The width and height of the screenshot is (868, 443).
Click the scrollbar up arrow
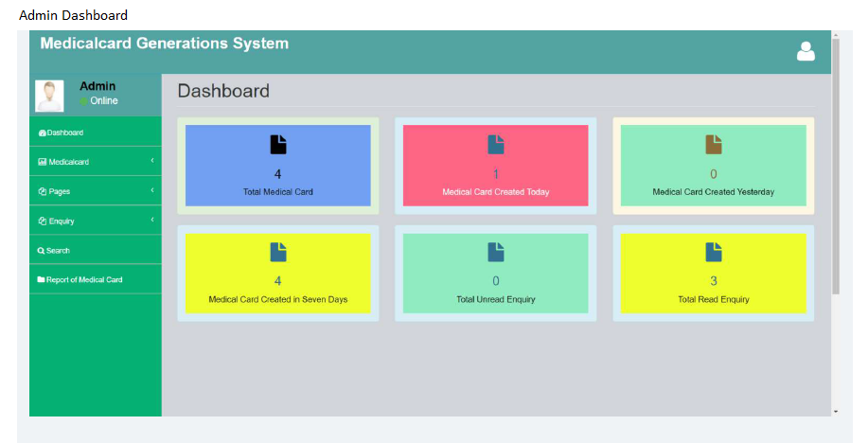[x=836, y=35]
